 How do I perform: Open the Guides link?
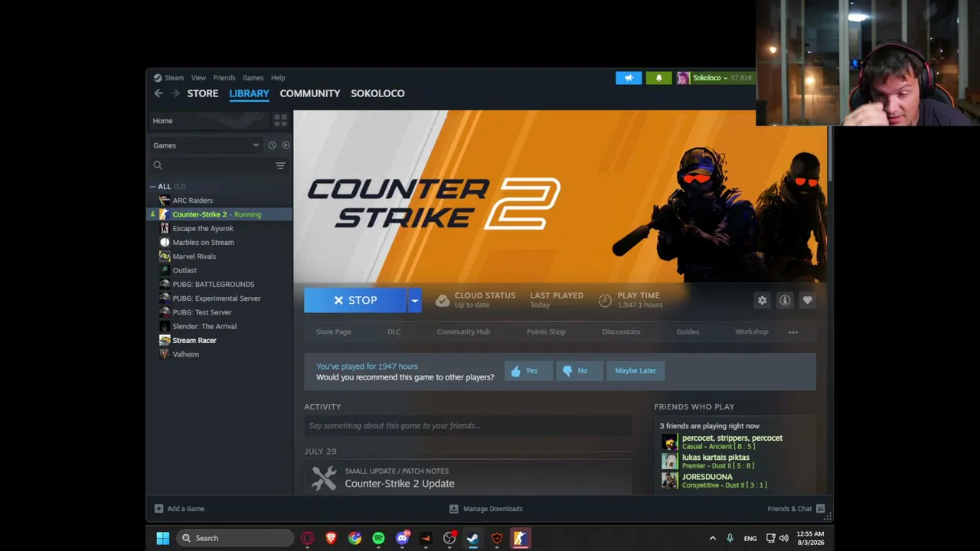[688, 332]
